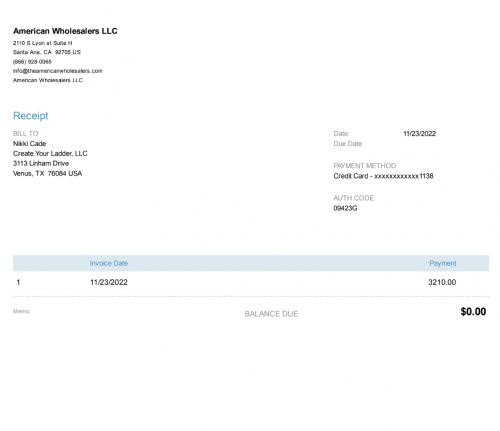Select the Create Your Ladder, LLC line
The height and width of the screenshot is (431, 500).
pos(50,154)
